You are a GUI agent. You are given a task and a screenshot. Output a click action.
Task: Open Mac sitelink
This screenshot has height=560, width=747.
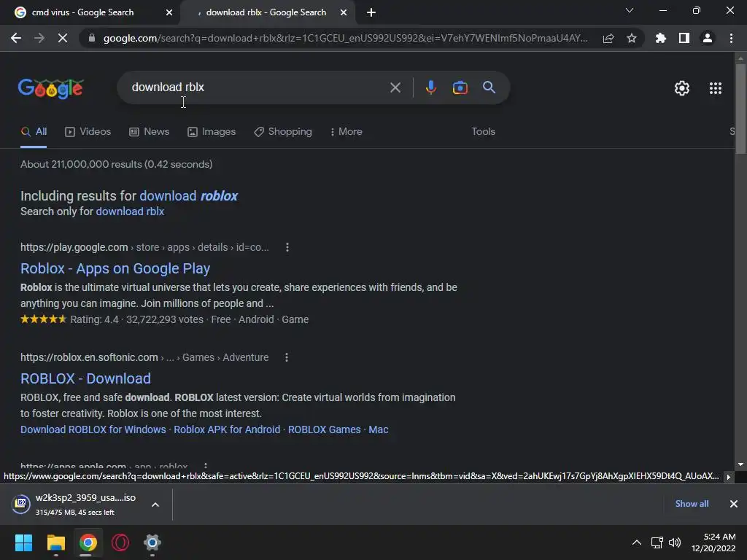point(379,429)
